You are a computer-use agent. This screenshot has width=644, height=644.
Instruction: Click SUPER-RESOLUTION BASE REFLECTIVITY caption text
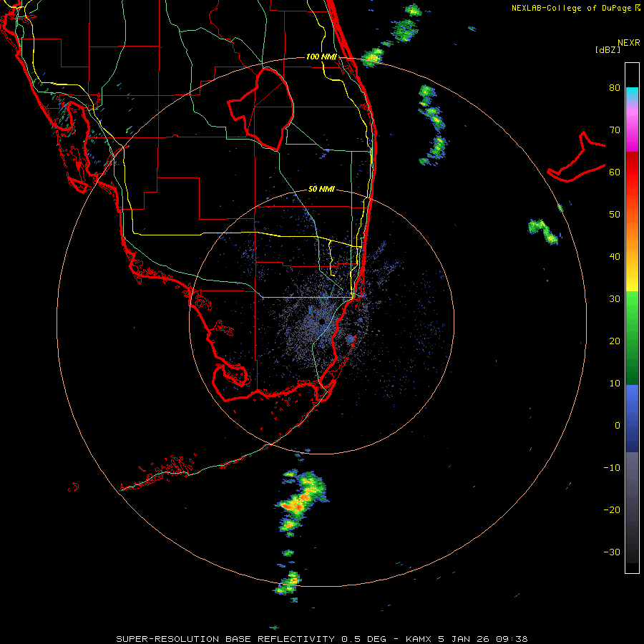(225, 639)
